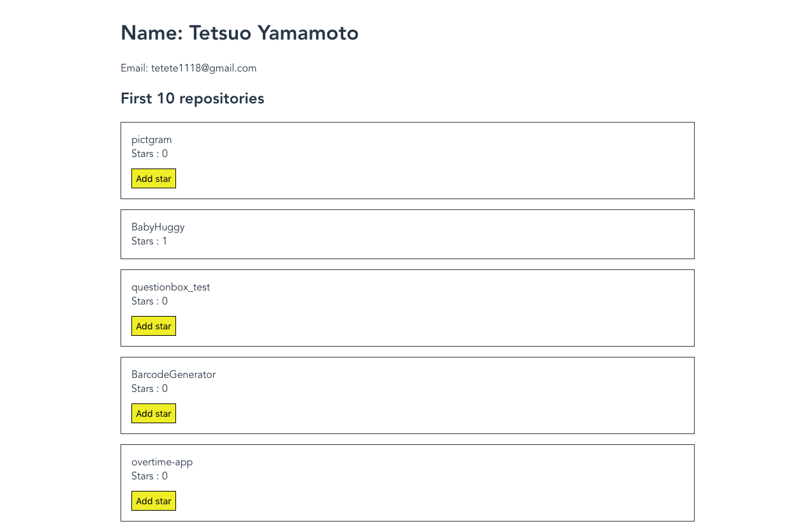Click the star count of pictgram
812x526 pixels.
pyautogui.click(x=150, y=154)
